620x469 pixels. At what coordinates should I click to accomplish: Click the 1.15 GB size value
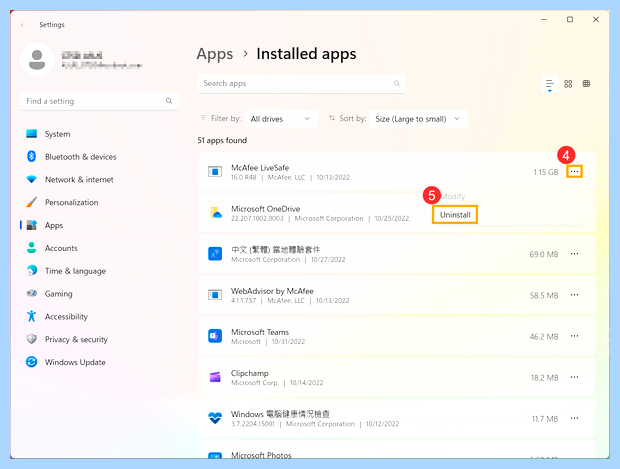(546, 172)
